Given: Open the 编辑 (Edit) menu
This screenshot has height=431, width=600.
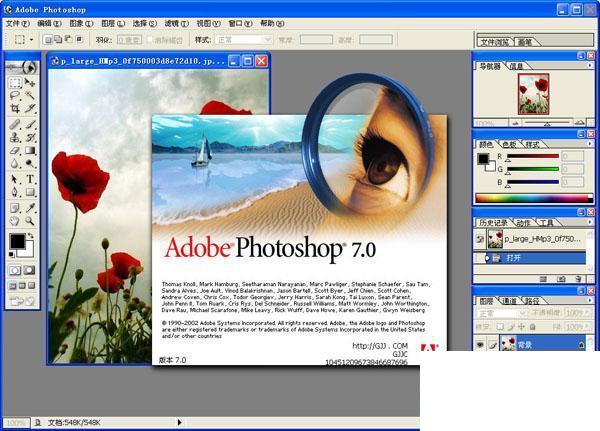Looking at the screenshot, I should pos(49,23).
